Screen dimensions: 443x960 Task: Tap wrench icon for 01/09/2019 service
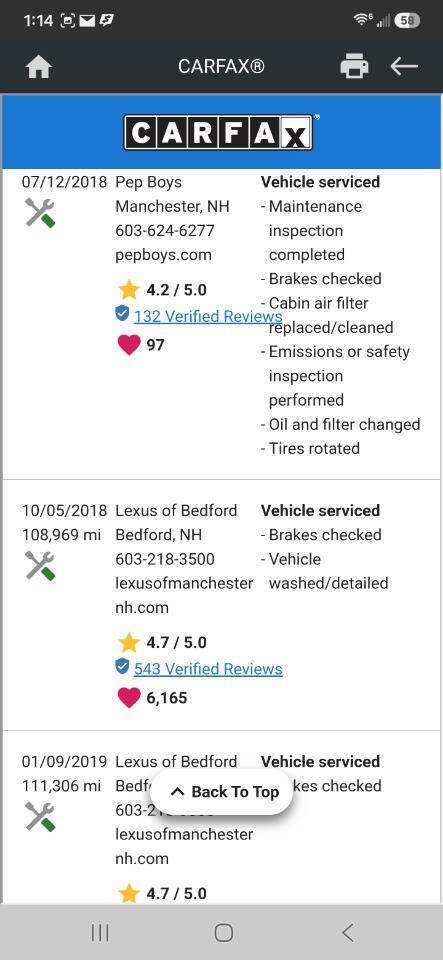click(40, 817)
